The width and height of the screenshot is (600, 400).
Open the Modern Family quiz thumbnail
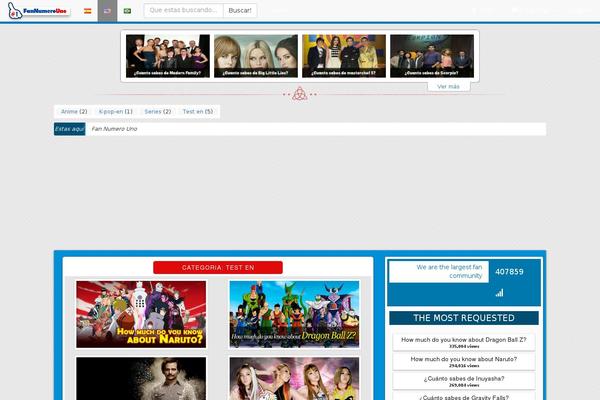[x=168, y=56]
